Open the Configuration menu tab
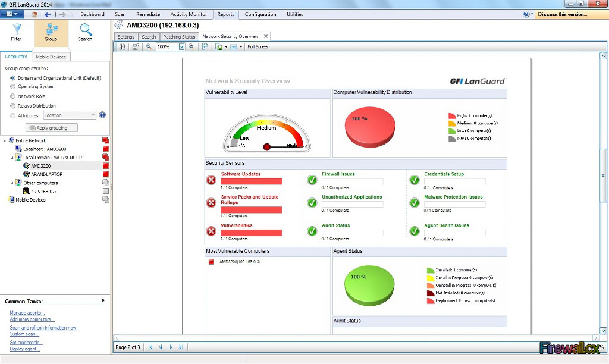 coord(260,14)
